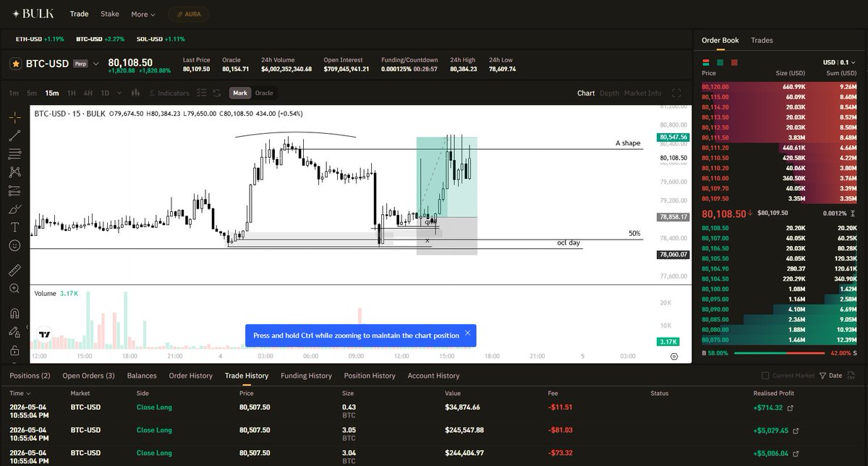Open the Indicators dialog
The width and height of the screenshot is (868, 466).
point(169,93)
